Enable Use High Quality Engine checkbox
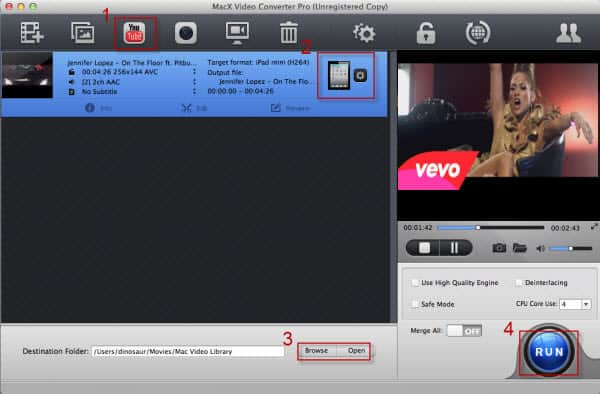This screenshot has width=600, height=394. 414,283
